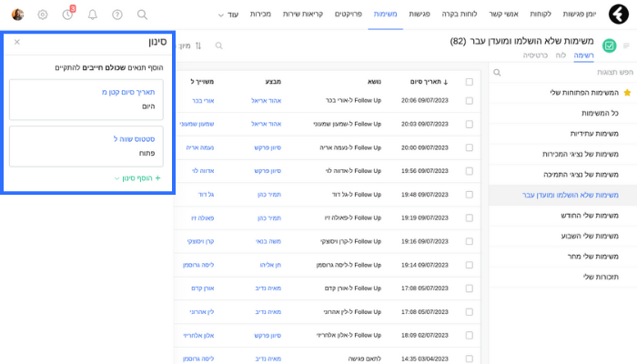Check the row for פאולה זיו follow up
This screenshot has height=364, width=637.
click(x=470, y=218)
